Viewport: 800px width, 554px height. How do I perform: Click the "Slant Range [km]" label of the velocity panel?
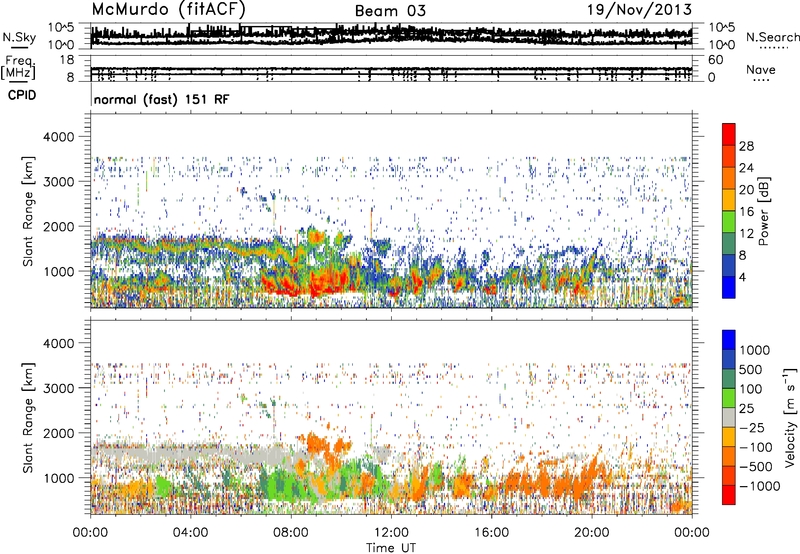[28, 417]
